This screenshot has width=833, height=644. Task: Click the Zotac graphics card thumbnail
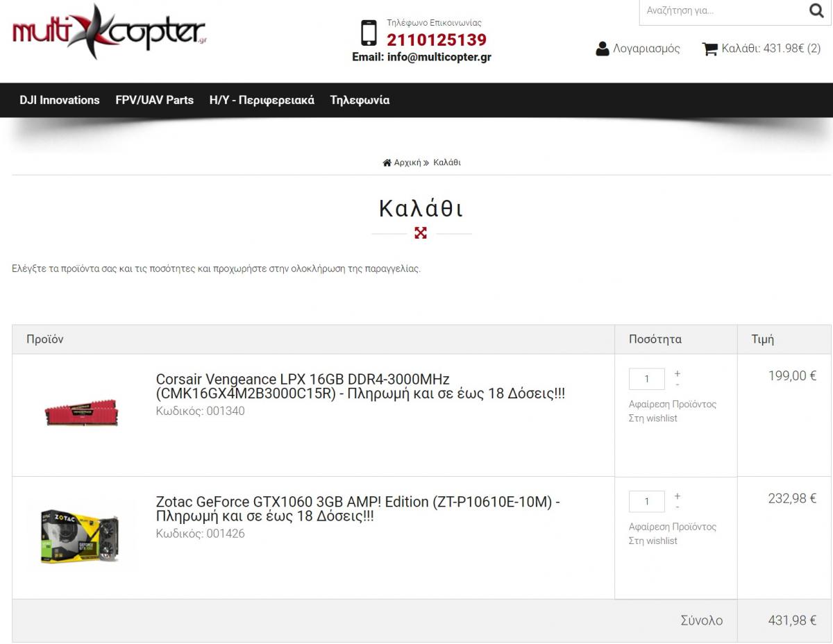tap(81, 535)
